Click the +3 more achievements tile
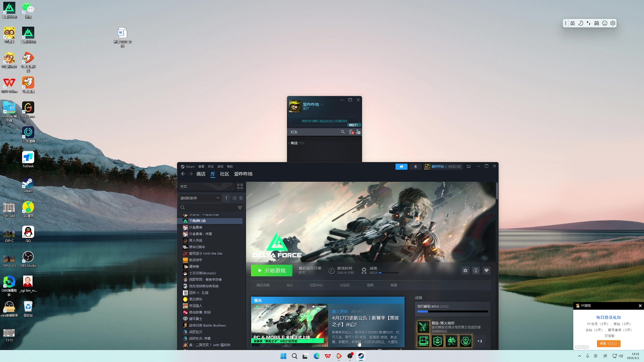Image resolution: width=644 pixels, height=362 pixels. pos(480,341)
